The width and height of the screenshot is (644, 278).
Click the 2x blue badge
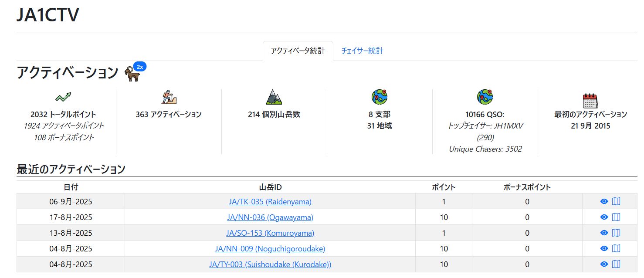point(140,67)
